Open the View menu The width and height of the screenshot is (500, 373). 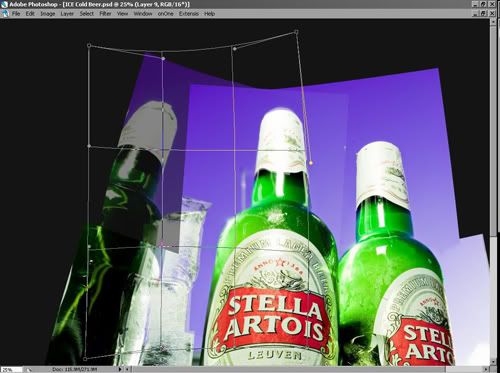click(122, 14)
